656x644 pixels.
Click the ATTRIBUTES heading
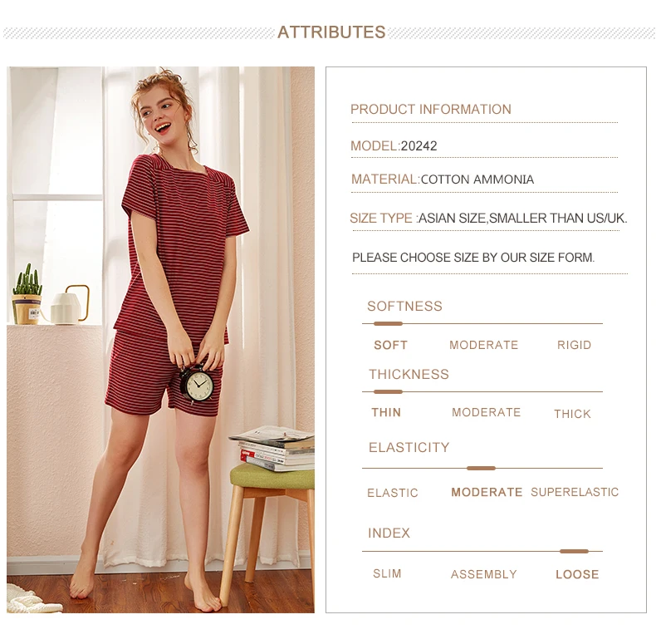tap(331, 32)
